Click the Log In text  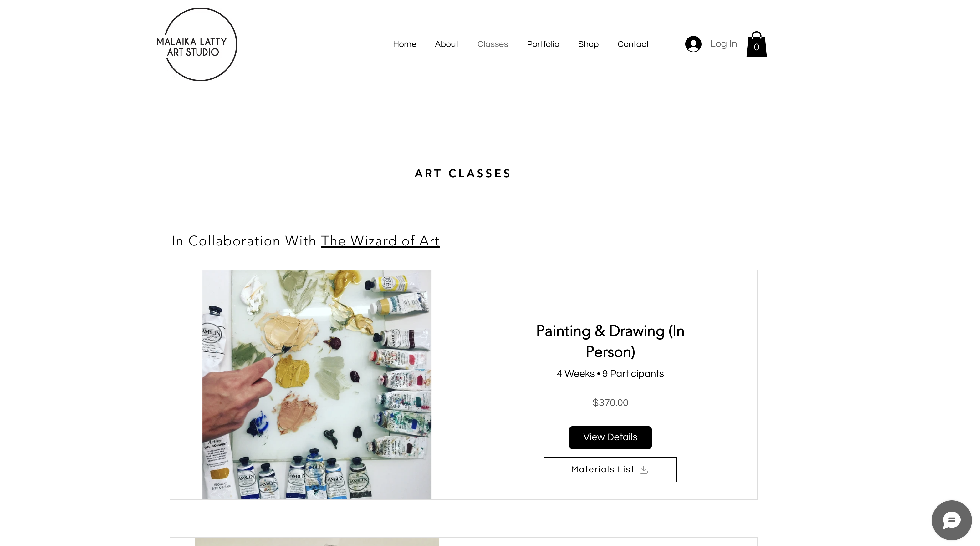click(724, 44)
